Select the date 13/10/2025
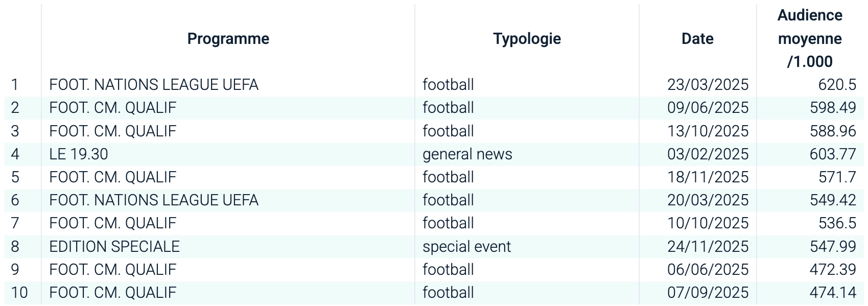This screenshot has width=868, height=306. coord(708,131)
